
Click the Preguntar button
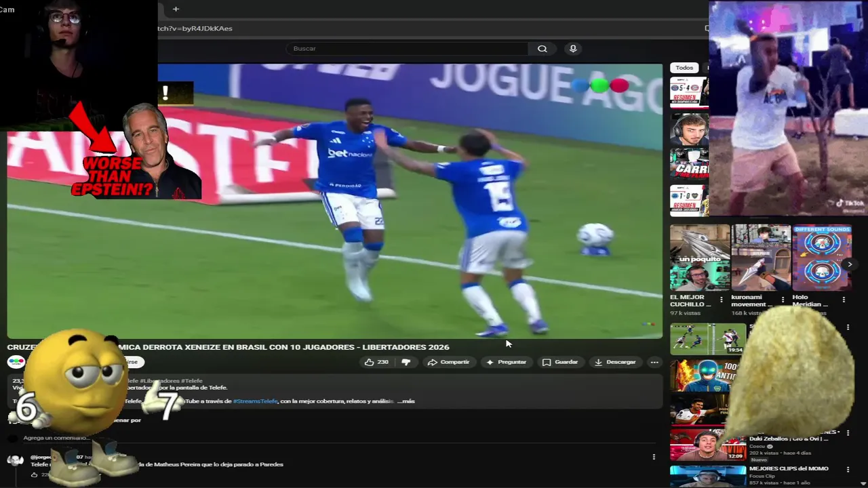(x=506, y=362)
